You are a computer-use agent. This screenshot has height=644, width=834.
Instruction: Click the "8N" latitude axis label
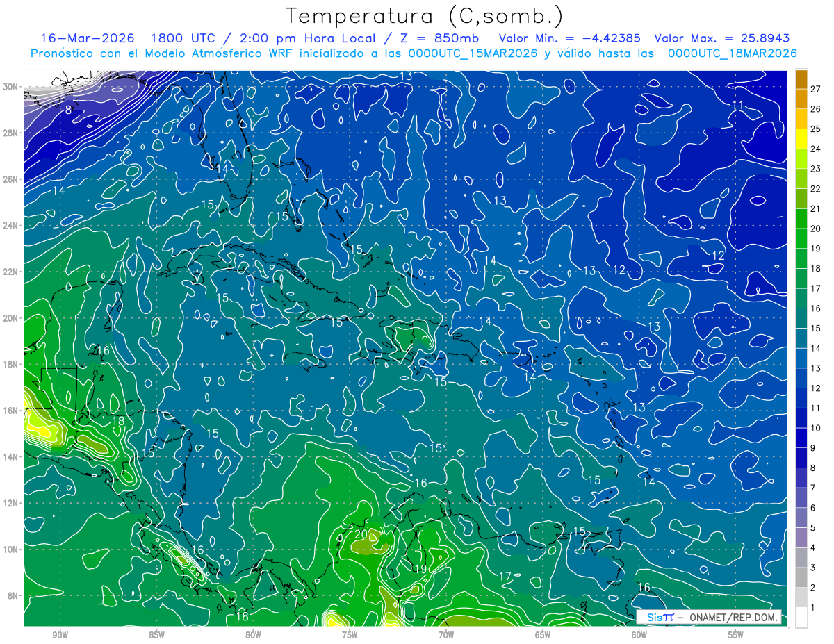coord(13,595)
